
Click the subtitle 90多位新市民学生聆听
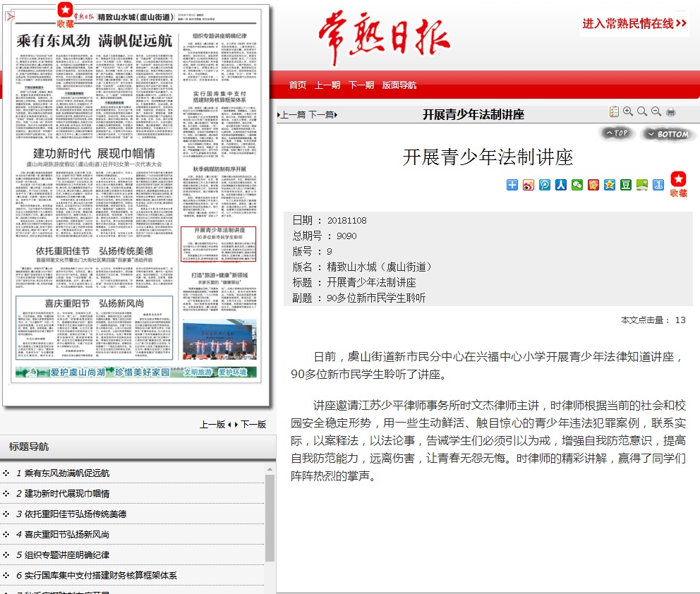(x=376, y=298)
